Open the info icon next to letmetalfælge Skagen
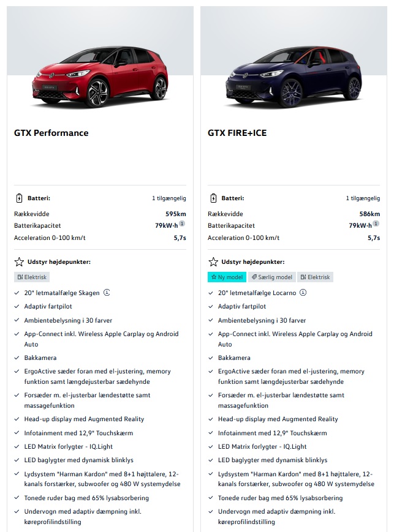394x532 pixels. pos(107,292)
